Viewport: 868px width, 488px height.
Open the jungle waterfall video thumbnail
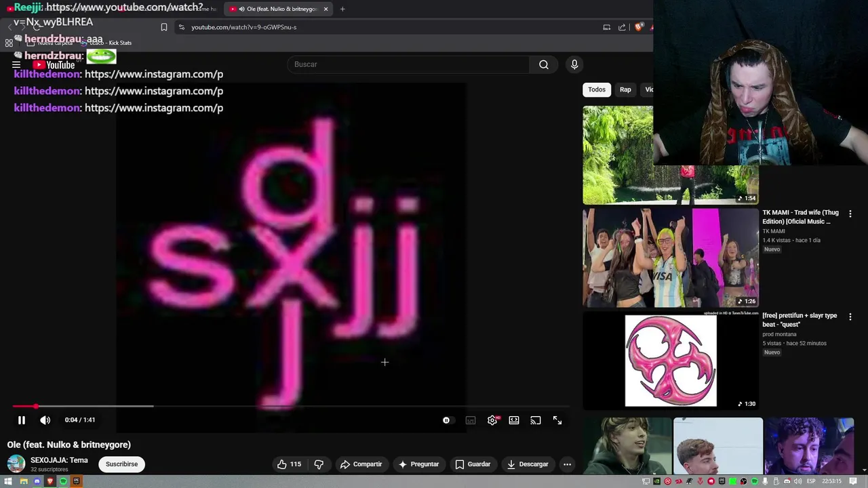pos(618,155)
